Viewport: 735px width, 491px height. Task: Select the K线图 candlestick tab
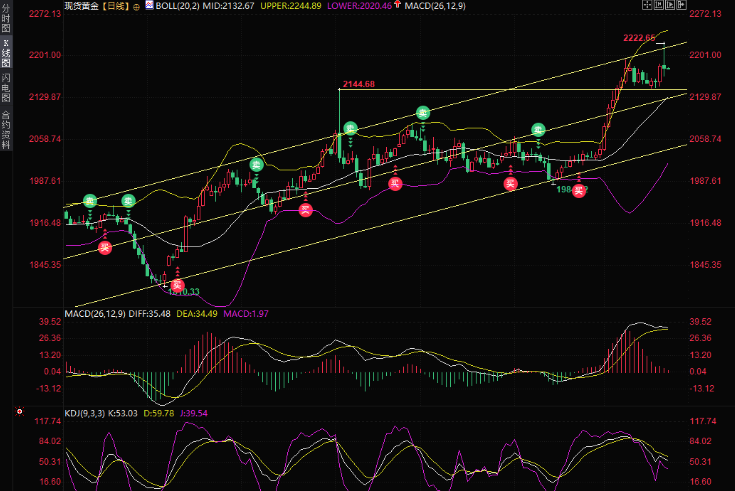click(6, 53)
